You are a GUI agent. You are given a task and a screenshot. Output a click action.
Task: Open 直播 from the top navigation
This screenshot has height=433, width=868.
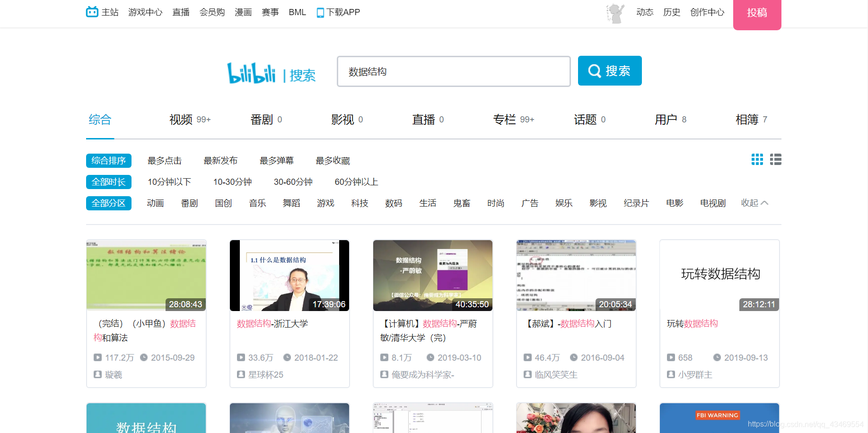(180, 12)
